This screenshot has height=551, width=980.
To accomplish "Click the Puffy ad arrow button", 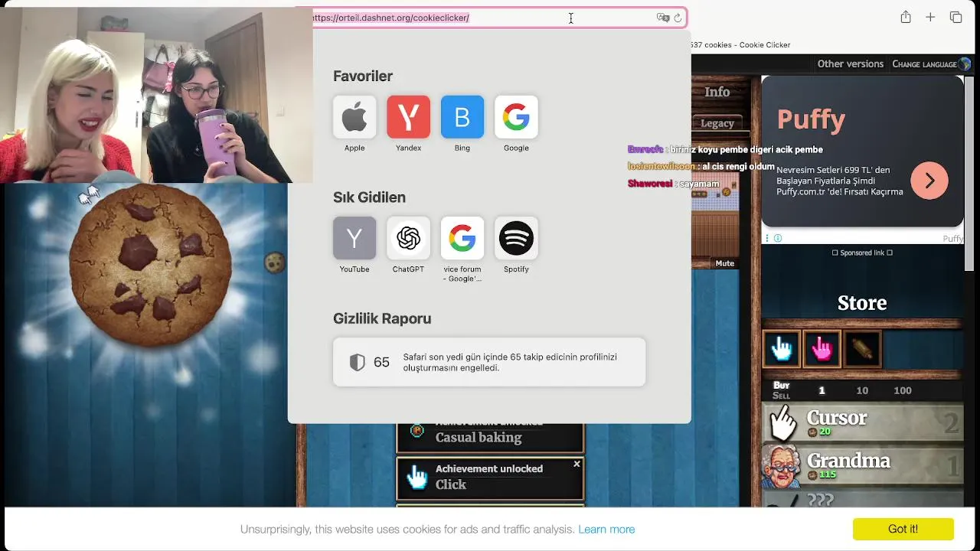I will (929, 181).
